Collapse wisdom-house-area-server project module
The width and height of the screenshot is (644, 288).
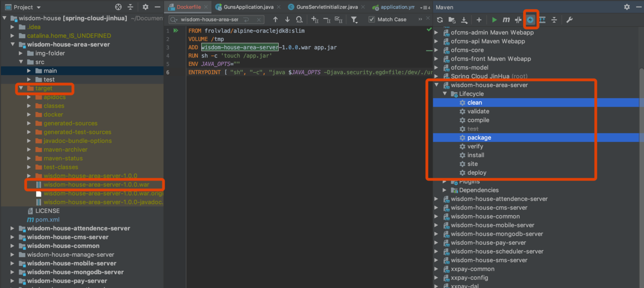[x=13, y=44]
